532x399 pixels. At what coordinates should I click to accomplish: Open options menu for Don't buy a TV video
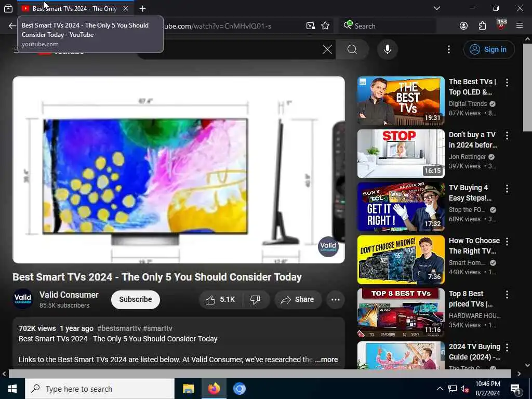[x=507, y=136]
